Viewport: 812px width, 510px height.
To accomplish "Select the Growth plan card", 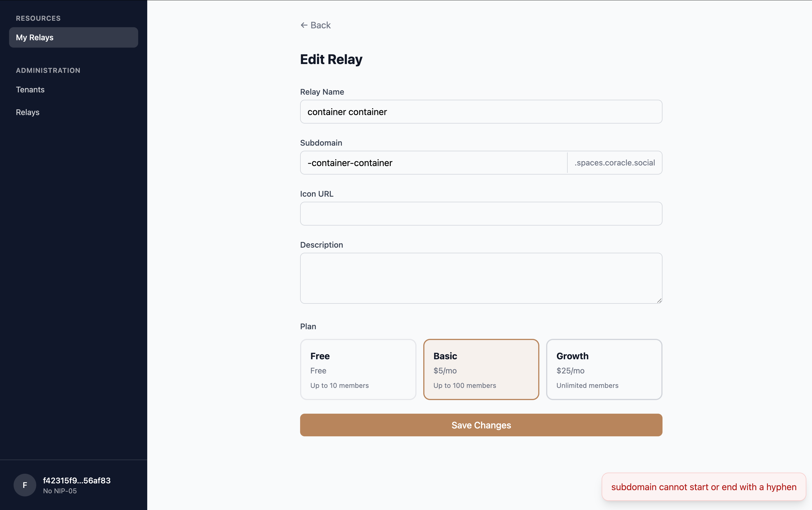I will tap(604, 369).
